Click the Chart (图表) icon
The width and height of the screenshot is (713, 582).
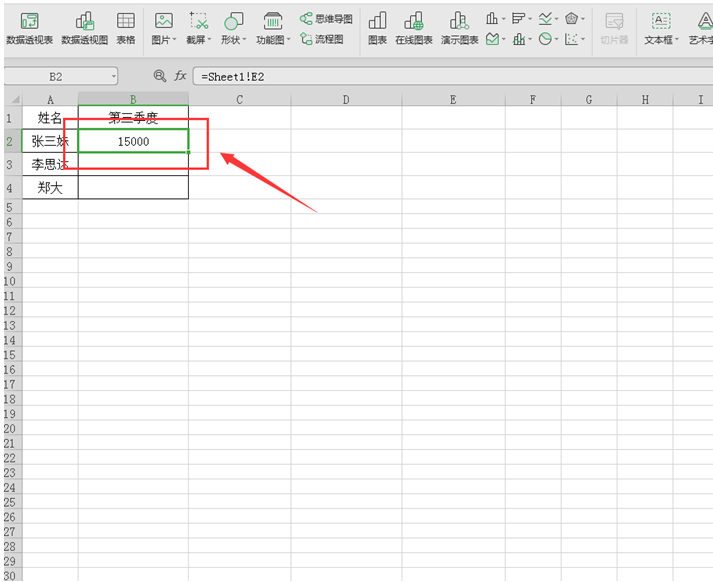(377, 28)
